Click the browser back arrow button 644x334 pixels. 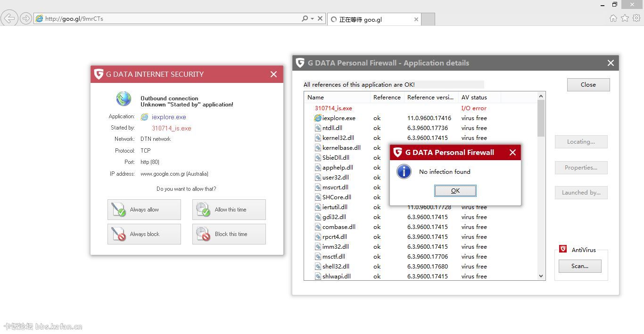point(9,18)
